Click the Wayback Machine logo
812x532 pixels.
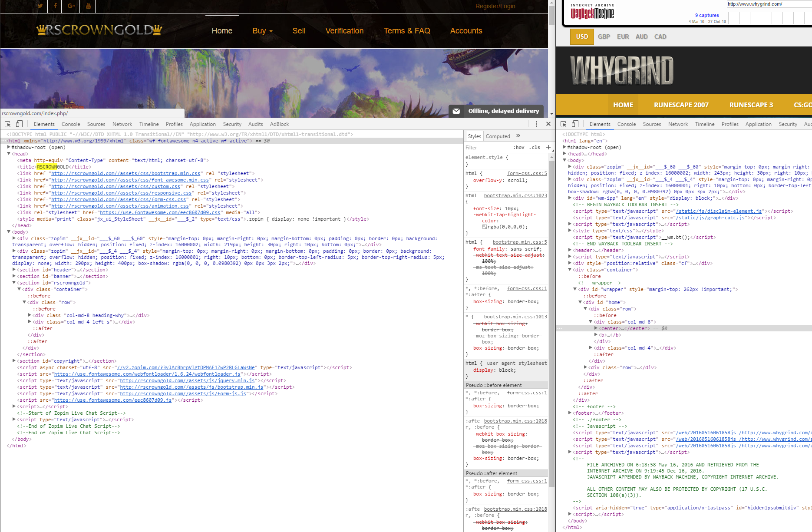(x=592, y=12)
